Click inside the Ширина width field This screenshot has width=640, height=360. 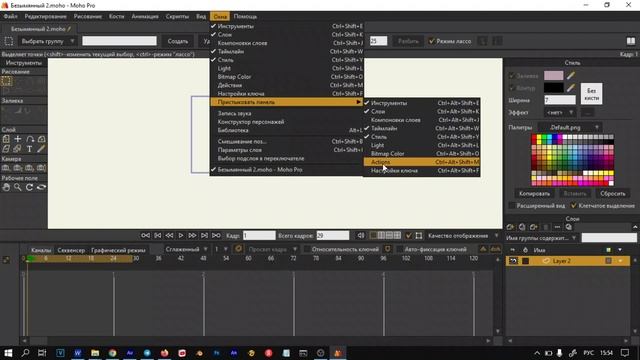pos(560,100)
